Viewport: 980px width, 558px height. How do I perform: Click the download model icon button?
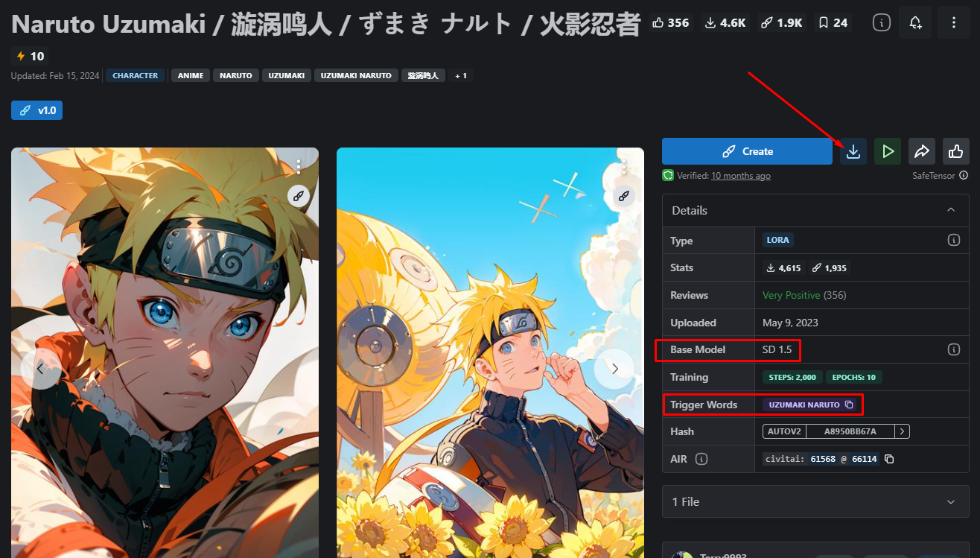point(853,151)
